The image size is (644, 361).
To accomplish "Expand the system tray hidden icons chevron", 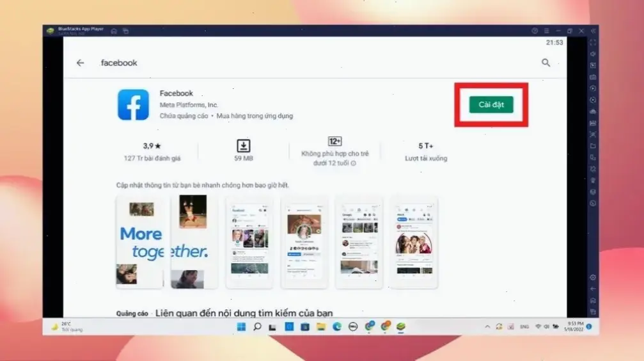I will point(487,327).
